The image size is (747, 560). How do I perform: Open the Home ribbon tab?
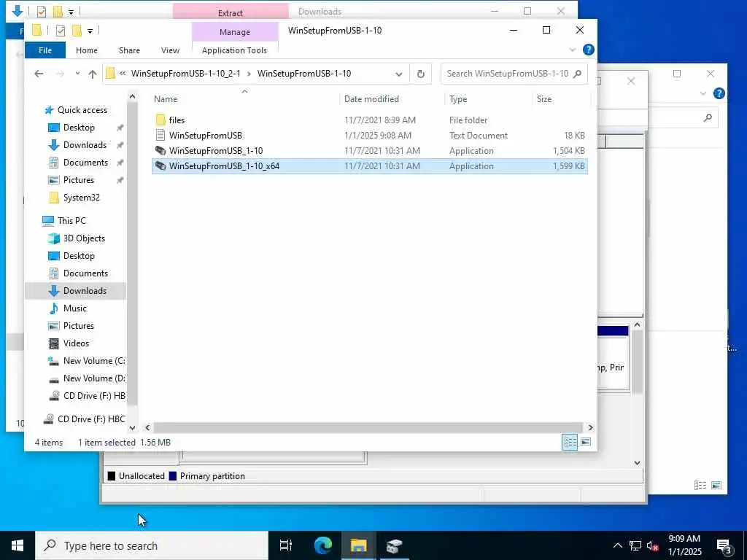(x=87, y=50)
